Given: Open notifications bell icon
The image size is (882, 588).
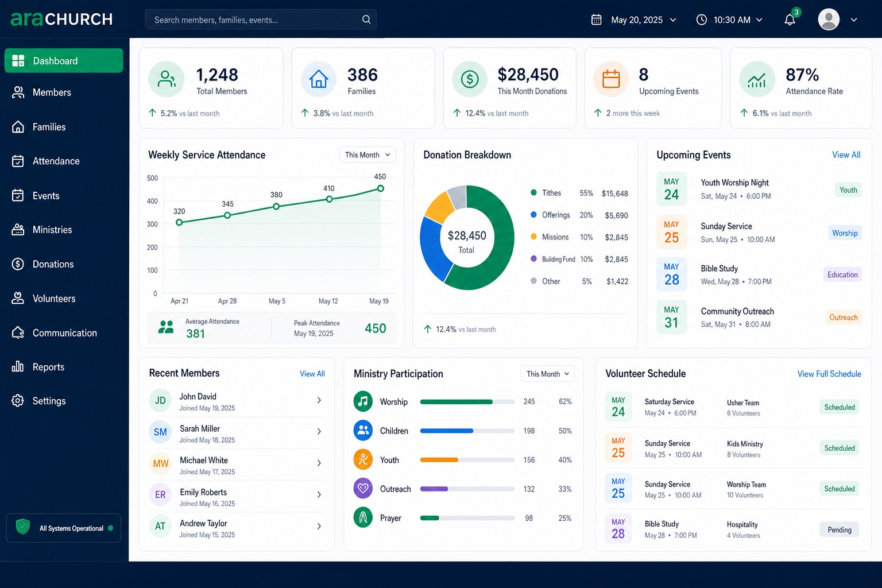Looking at the screenshot, I should (790, 20).
